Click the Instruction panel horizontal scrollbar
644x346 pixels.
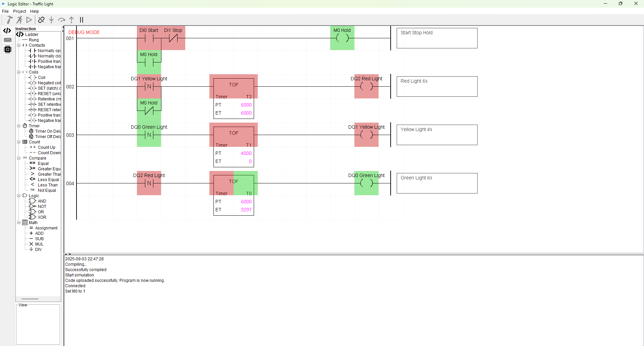[30, 299]
